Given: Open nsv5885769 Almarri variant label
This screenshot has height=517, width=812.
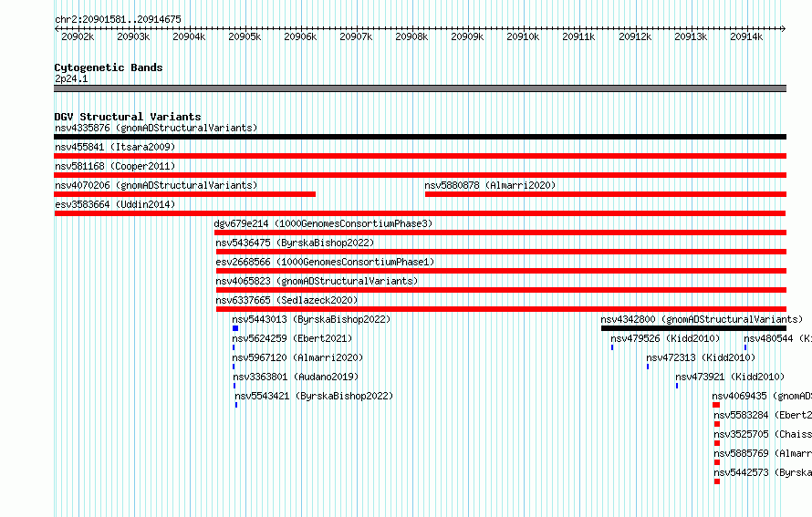Looking at the screenshot, I should 763,453.
